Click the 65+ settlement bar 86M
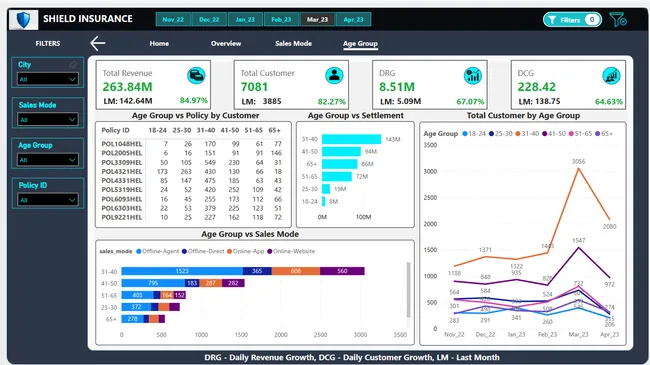 tap(340, 164)
